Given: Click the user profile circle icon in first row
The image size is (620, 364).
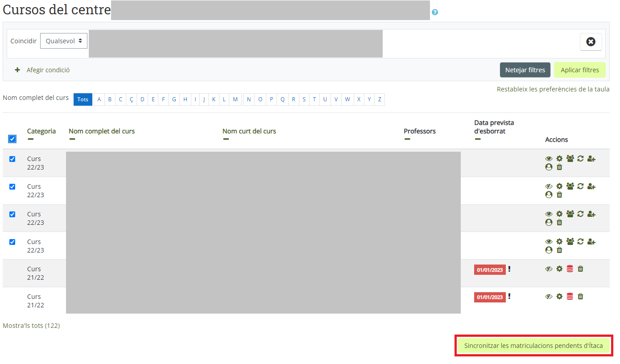Looking at the screenshot, I should 549,167.
